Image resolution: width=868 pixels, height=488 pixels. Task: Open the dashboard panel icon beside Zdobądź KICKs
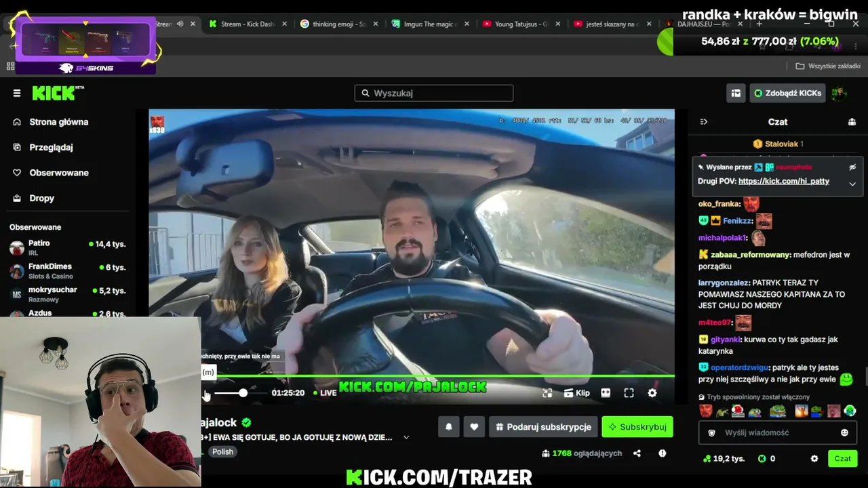(736, 94)
